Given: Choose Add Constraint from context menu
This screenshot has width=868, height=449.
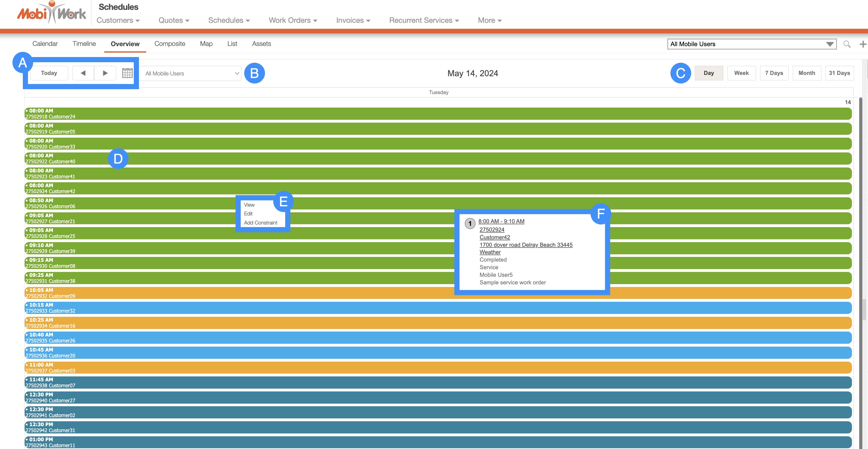Looking at the screenshot, I should [261, 223].
